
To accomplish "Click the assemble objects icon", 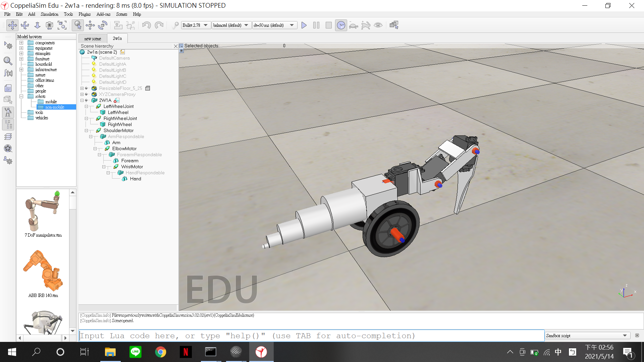I will coord(118,25).
